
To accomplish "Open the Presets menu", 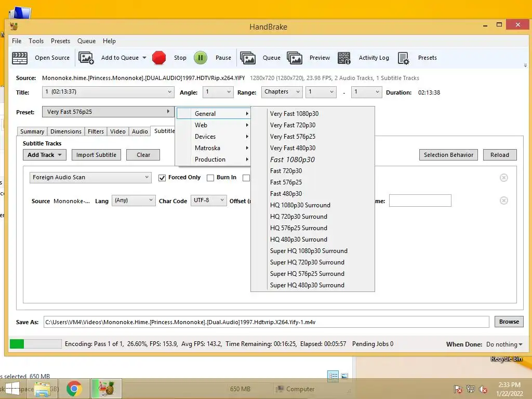I will click(x=60, y=41).
